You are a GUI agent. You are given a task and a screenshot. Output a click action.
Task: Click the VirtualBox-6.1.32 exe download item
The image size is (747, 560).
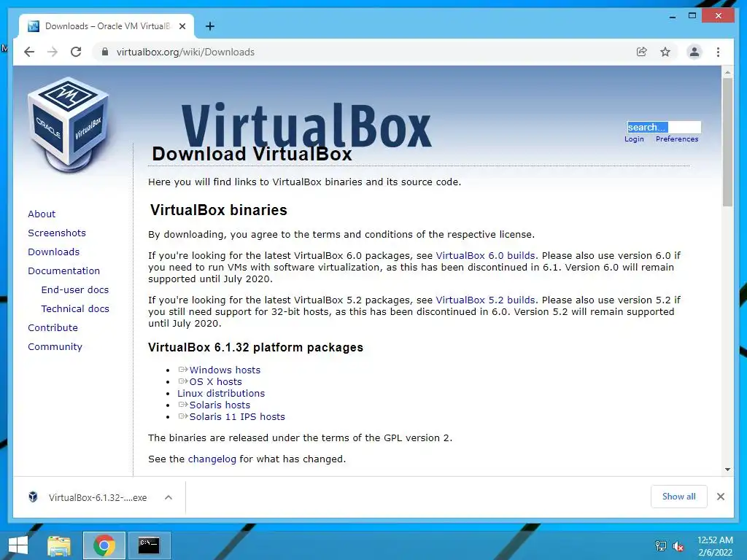click(98, 497)
